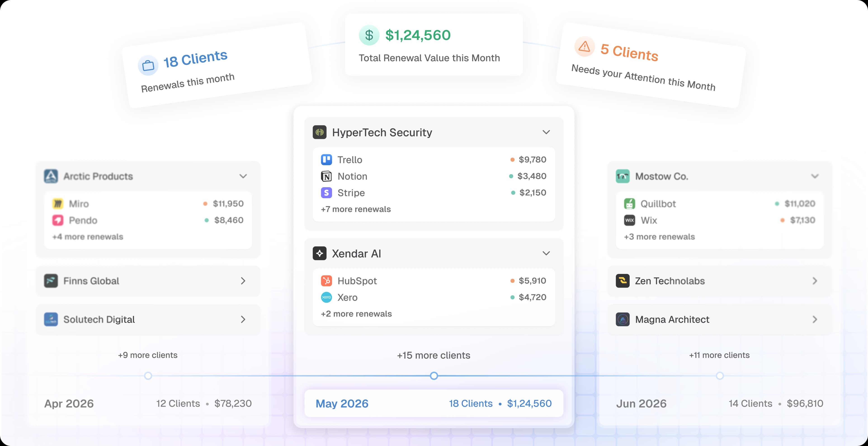The image size is (868, 446).
Task: Click the $78,230 April total
Action: (233, 403)
